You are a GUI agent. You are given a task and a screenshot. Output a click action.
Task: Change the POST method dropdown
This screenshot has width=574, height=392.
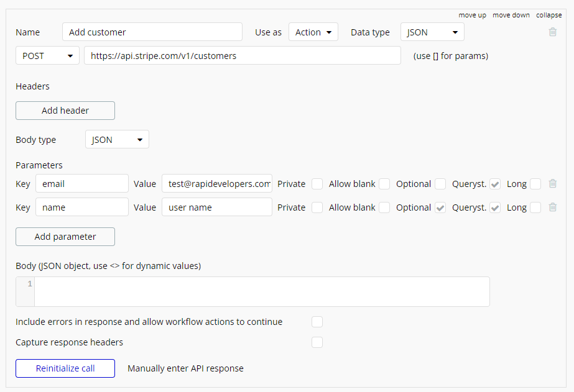click(47, 56)
